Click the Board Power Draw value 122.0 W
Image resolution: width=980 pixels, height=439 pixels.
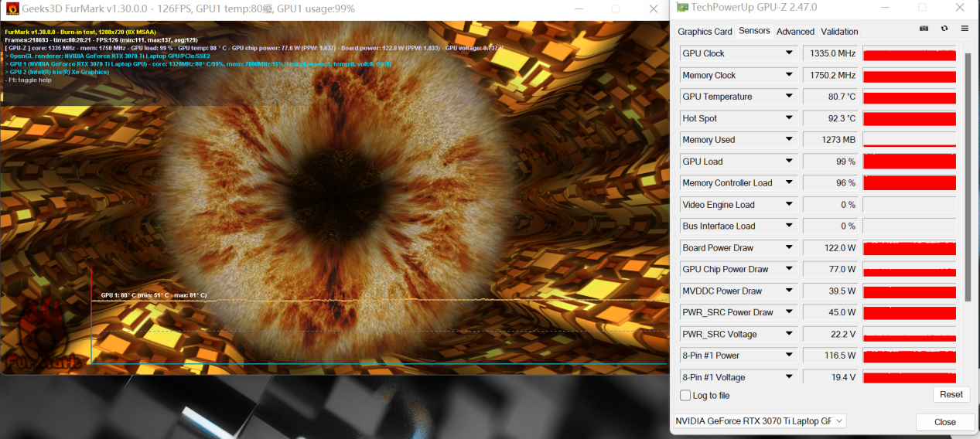(x=831, y=248)
